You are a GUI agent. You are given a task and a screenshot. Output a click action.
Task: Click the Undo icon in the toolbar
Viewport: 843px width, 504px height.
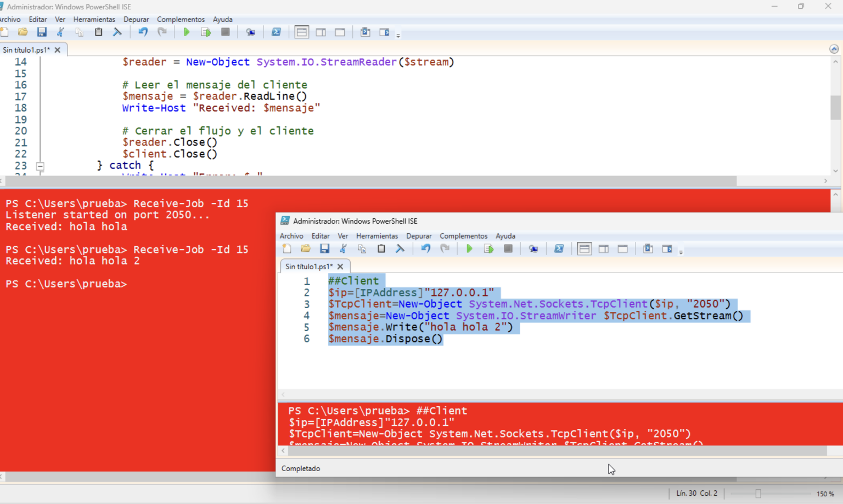142,32
